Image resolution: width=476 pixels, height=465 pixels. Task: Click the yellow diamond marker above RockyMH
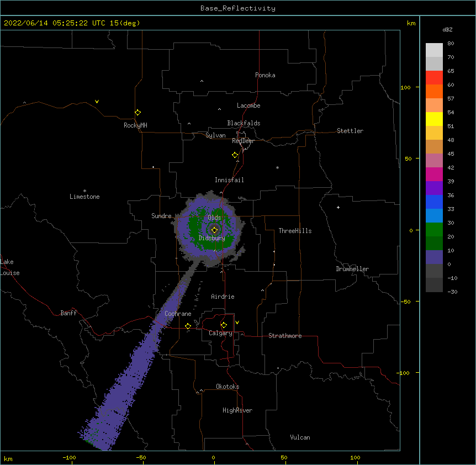click(x=137, y=113)
